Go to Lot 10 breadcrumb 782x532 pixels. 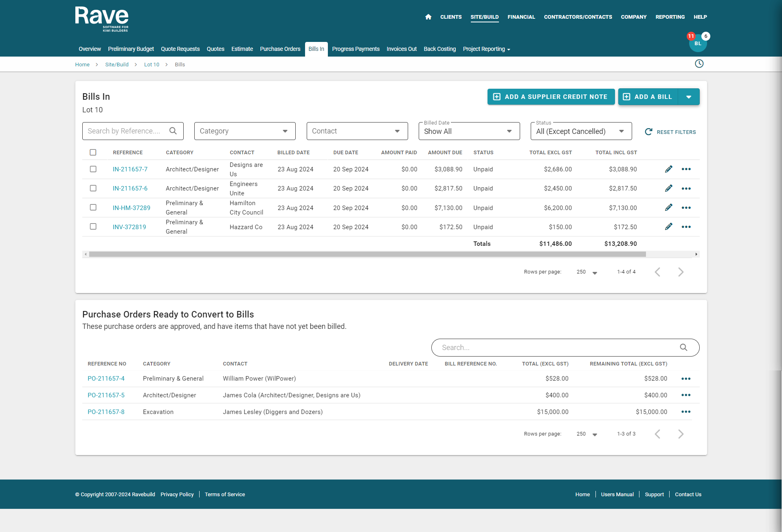(152, 64)
